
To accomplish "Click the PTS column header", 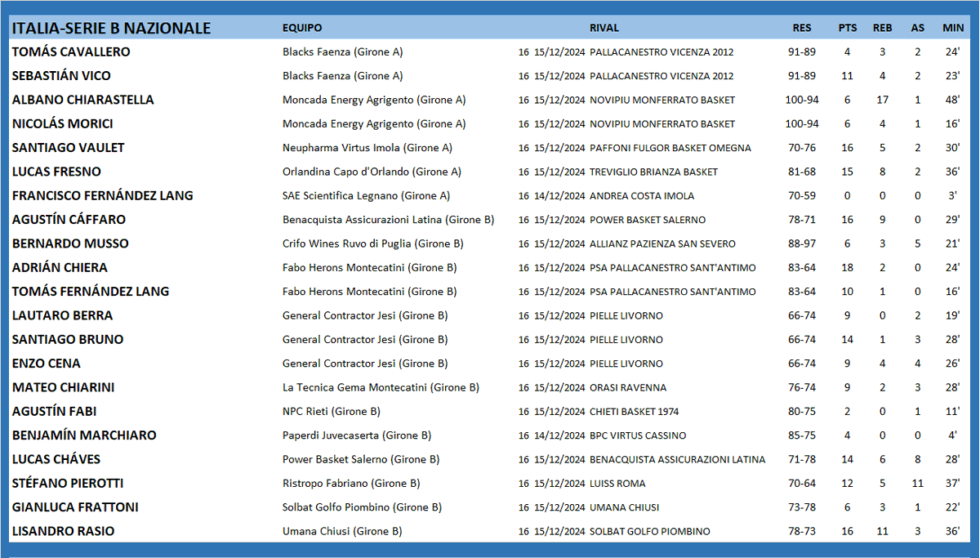I will click(848, 28).
